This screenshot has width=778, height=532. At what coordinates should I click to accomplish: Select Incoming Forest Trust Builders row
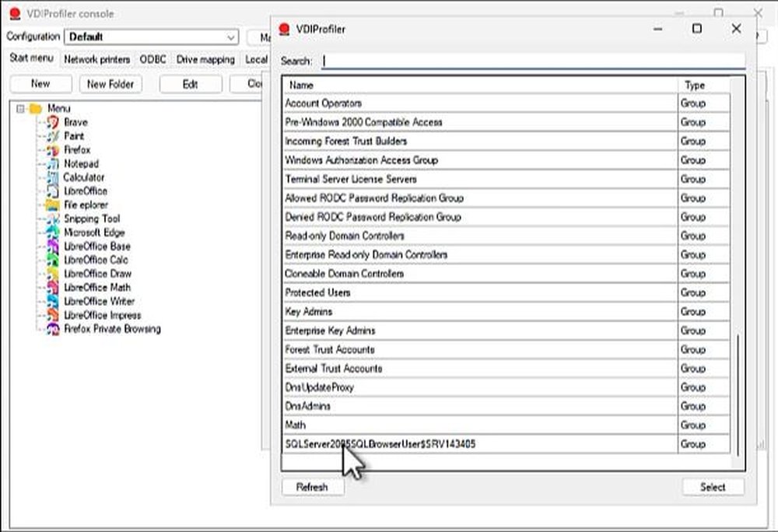(x=506, y=142)
